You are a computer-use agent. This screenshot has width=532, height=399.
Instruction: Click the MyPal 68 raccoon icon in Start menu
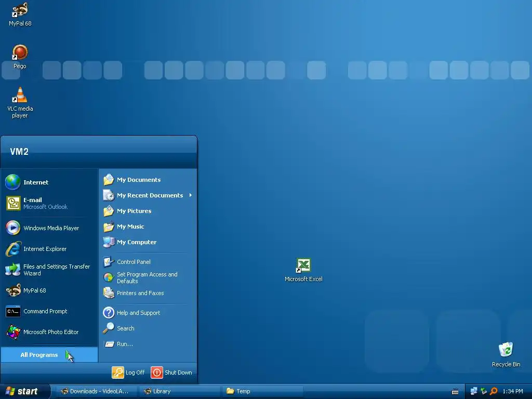[x=13, y=290]
